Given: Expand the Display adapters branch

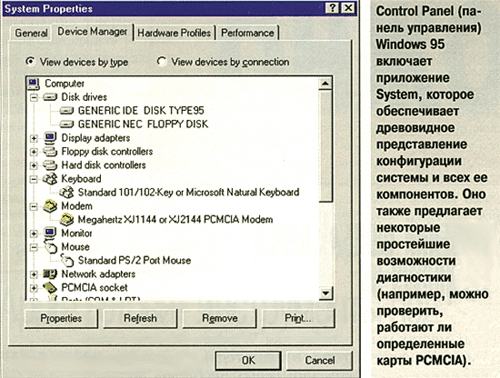Looking at the screenshot, I should click(34, 138).
